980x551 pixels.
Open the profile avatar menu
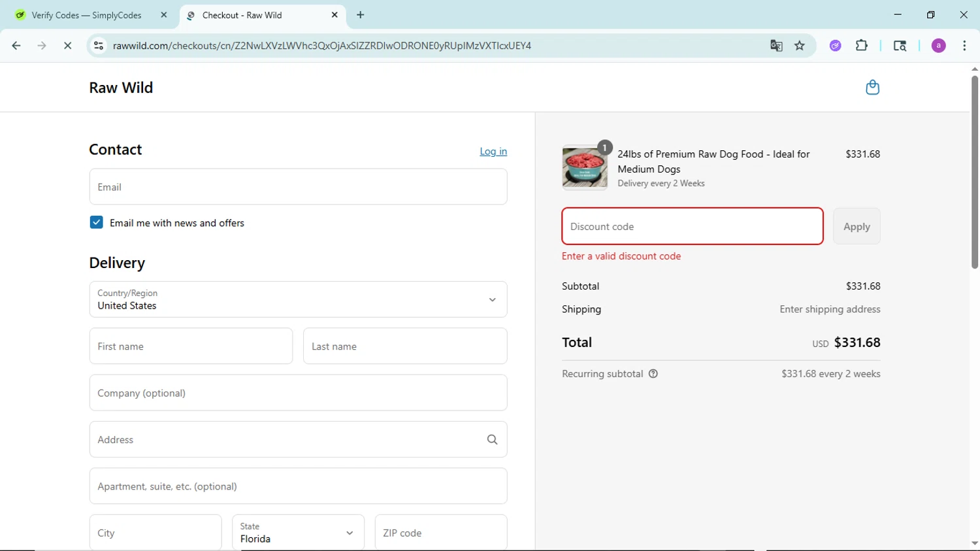point(938,46)
